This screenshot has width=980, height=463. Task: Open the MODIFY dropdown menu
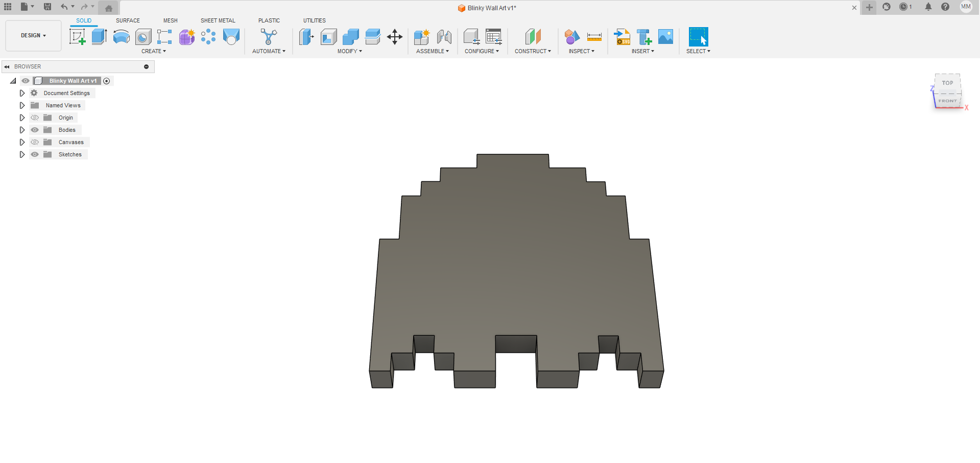(x=350, y=51)
